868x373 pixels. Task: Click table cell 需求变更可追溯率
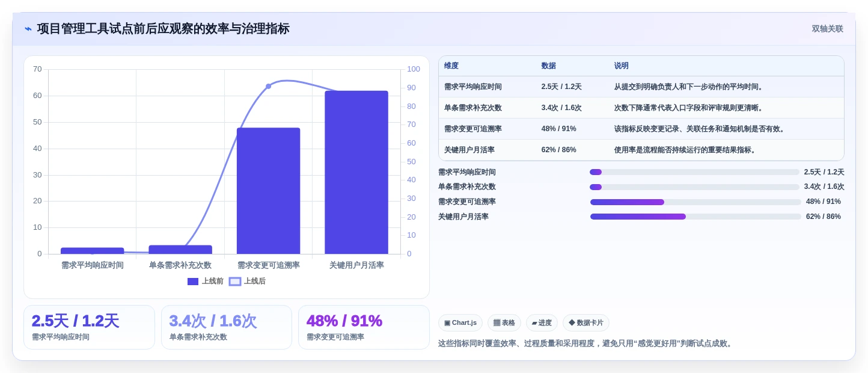473,129
